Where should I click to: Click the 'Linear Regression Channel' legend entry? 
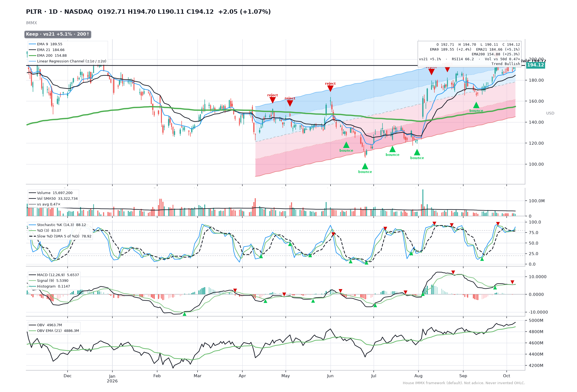click(x=68, y=61)
